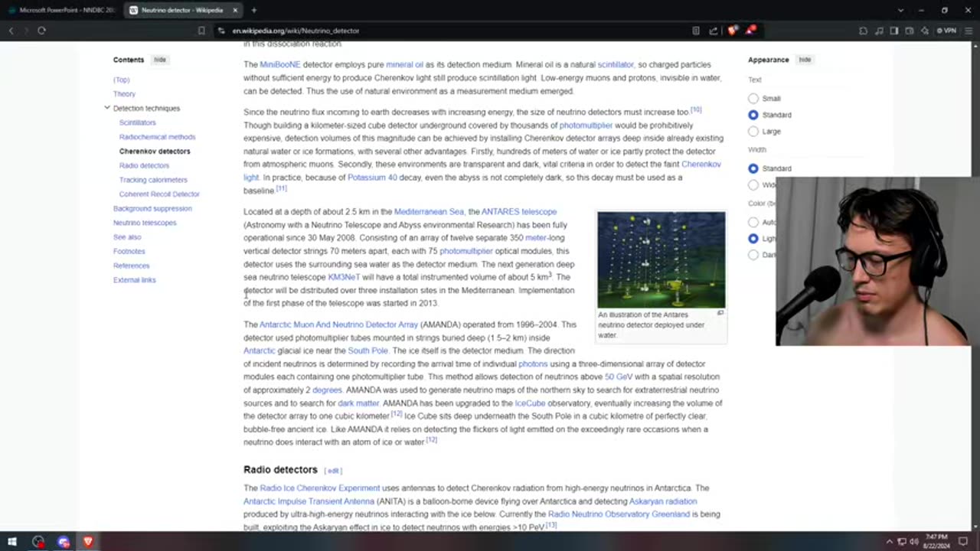Go to Coherent Recoil Detector in contents
This screenshot has width=980, height=551.
click(x=159, y=194)
